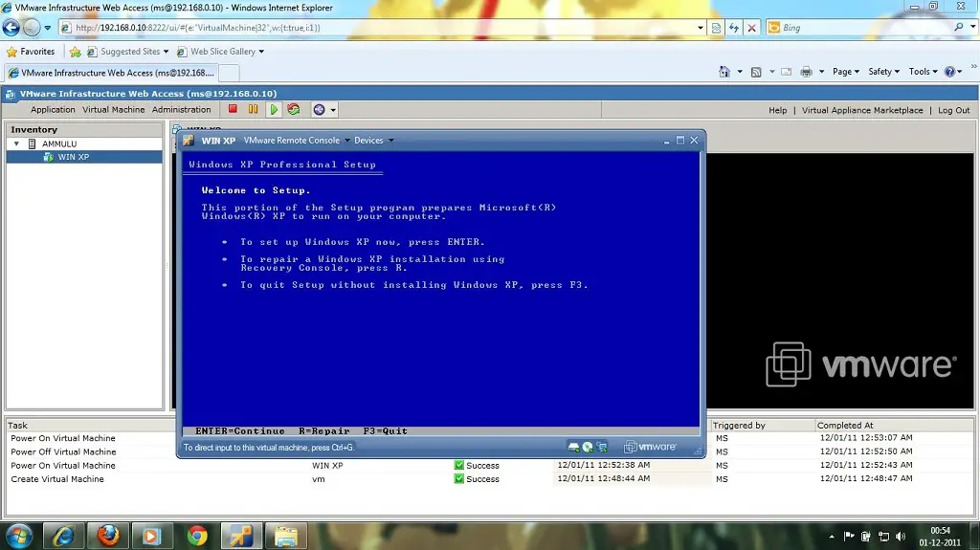Select the AMMULU host in Inventory
This screenshot has height=550, width=980.
click(x=59, y=143)
